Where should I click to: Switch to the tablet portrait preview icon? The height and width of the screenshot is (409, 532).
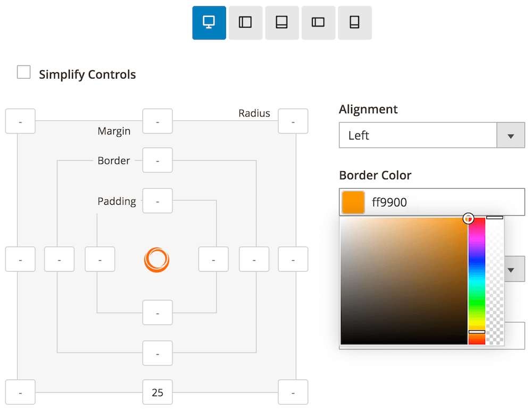[x=281, y=22]
